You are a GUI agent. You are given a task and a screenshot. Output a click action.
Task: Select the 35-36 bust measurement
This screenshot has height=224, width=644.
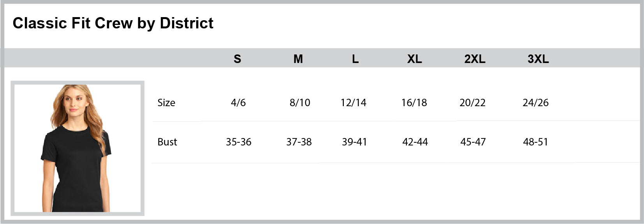tap(239, 142)
